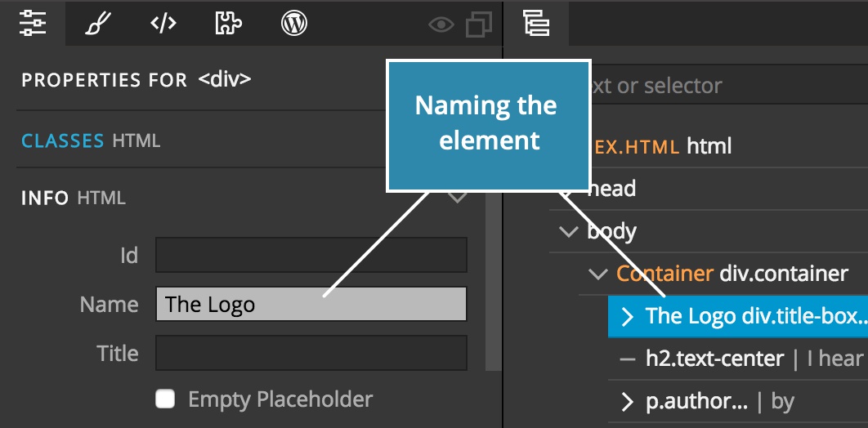
Task: Collapse the INFO section chevron
Action: [457, 198]
